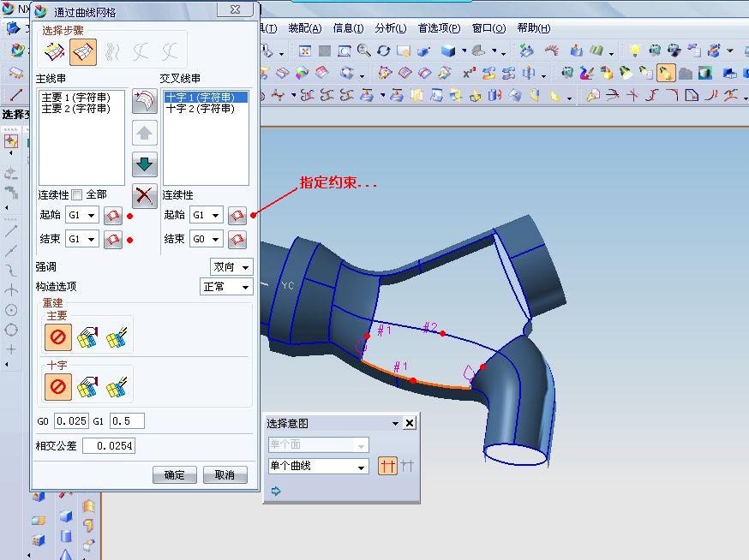Open the 单个曲线 curve rule dropdown
The image size is (749, 560).
click(318, 466)
